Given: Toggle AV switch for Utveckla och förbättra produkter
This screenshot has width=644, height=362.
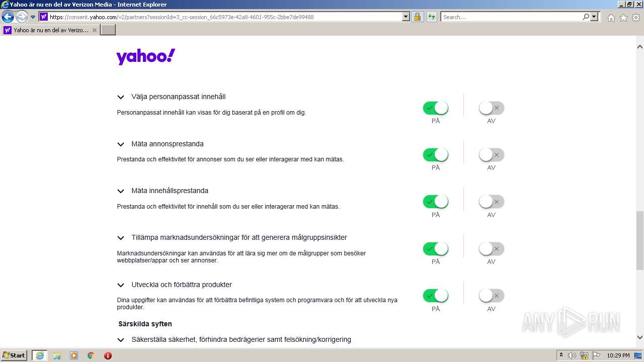Looking at the screenshot, I should point(492,296).
